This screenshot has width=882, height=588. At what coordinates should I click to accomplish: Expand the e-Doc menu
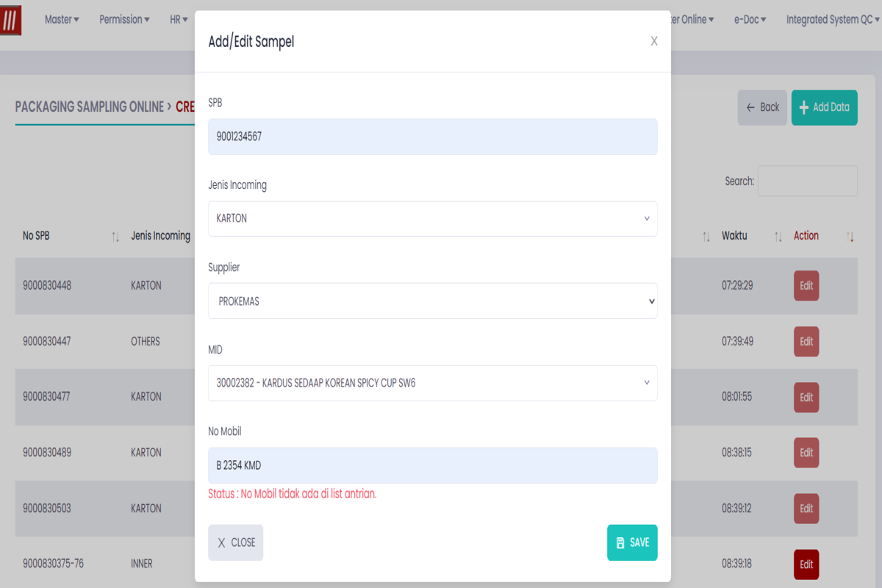tap(750, 20)
